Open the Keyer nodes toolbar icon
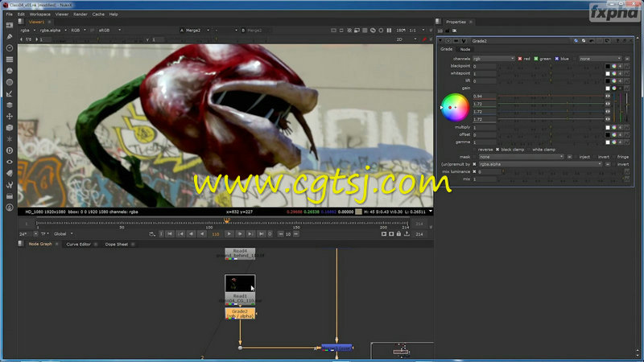Image resolution: width=644 pixels, height=362 pixels. pyautogui.click(x=10, y=93)
